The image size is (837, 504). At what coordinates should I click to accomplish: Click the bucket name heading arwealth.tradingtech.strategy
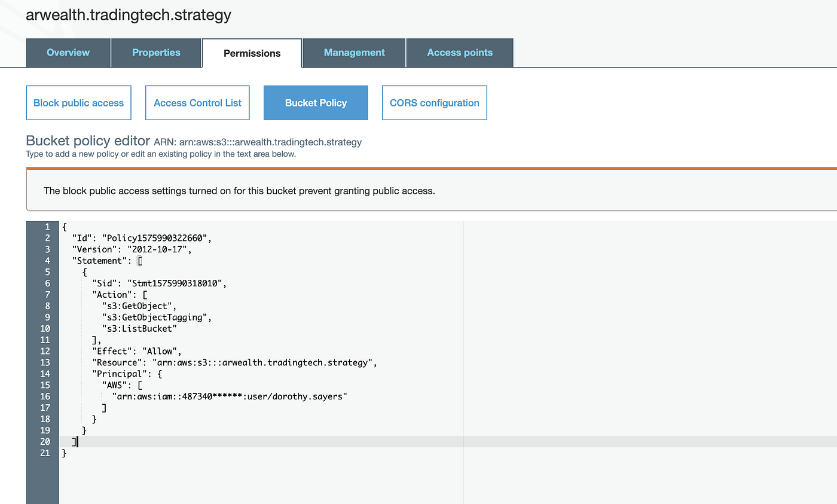point(128,15)
